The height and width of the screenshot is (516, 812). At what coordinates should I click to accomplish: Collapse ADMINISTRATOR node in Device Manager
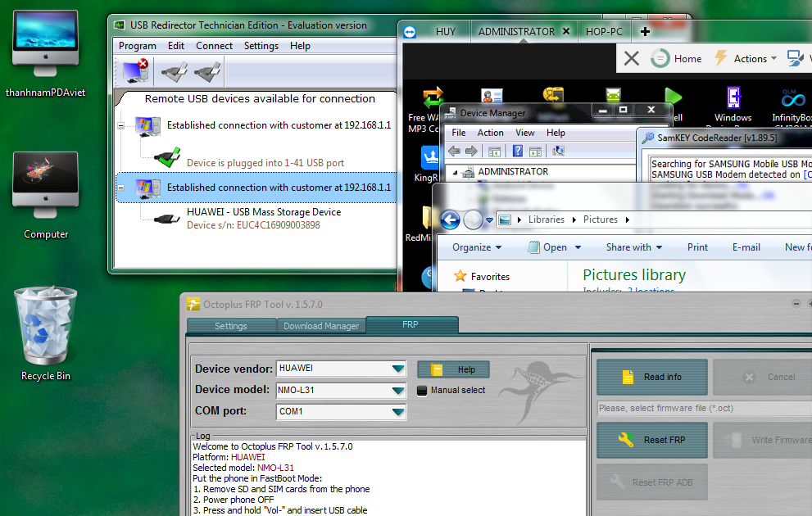pyautogui.click(x=456, y=172)
